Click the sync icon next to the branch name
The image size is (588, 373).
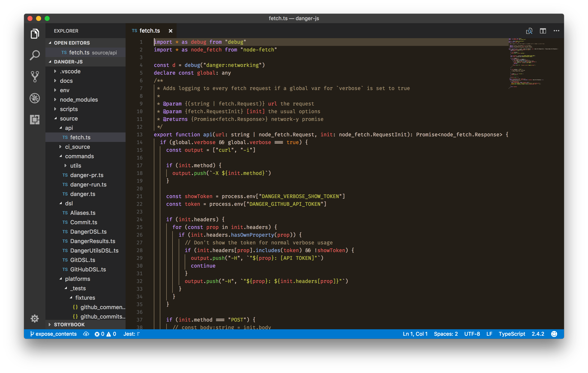[86, 334]
